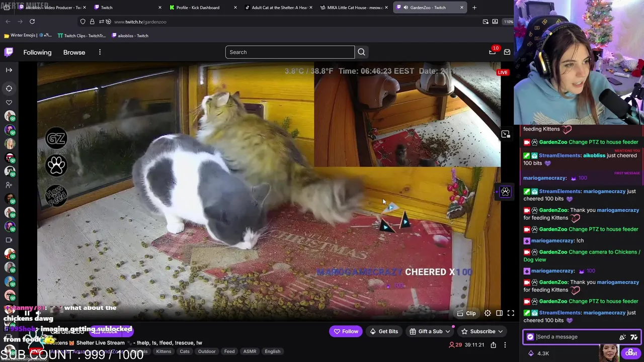The width and height of the screenshot is (644, 362).
Task: Select the Kittens tag
Action: pos(164,351)
